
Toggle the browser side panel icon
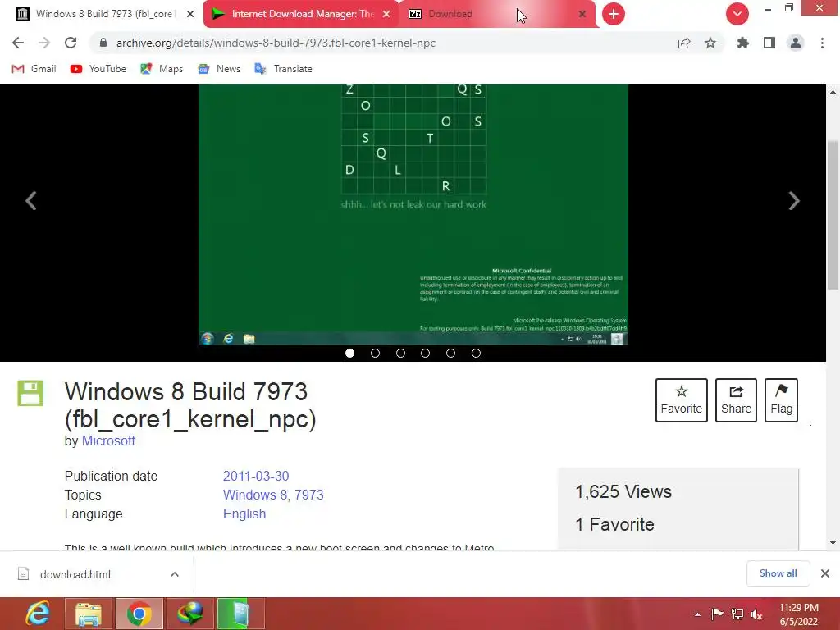coord(769,43)
